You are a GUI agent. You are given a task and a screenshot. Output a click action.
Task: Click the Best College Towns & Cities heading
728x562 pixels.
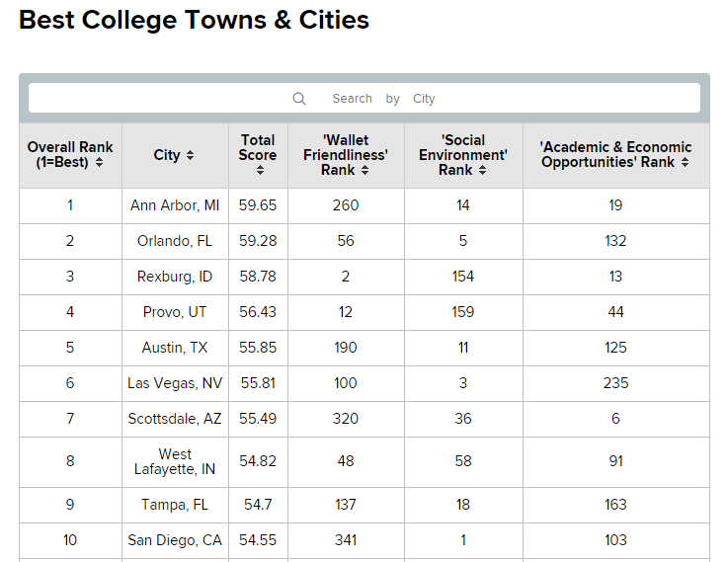[x=194, y=20]
